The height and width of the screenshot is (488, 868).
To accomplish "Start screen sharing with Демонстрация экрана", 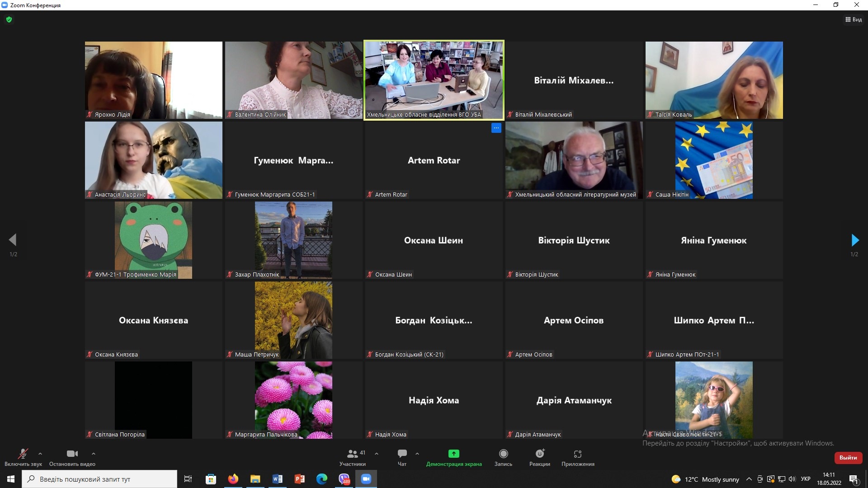I will coord(453,457).
